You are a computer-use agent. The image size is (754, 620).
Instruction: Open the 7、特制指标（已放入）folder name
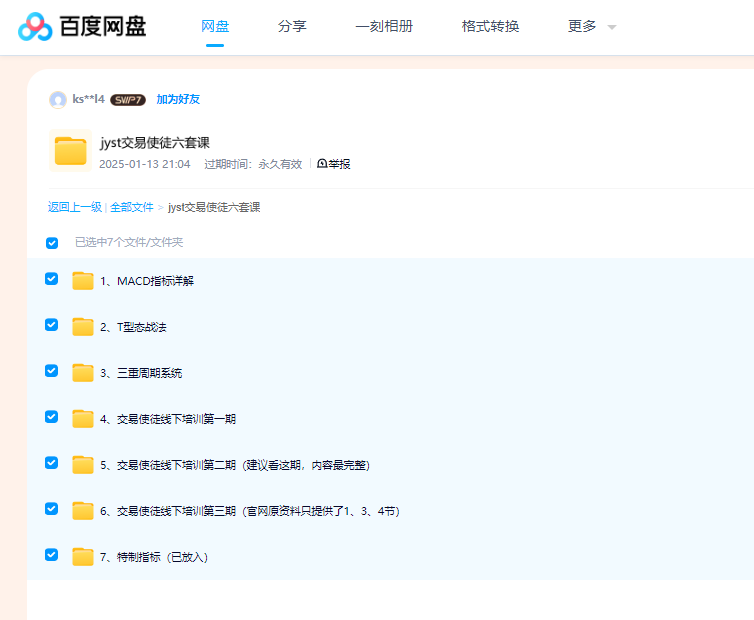pos(154,557)
